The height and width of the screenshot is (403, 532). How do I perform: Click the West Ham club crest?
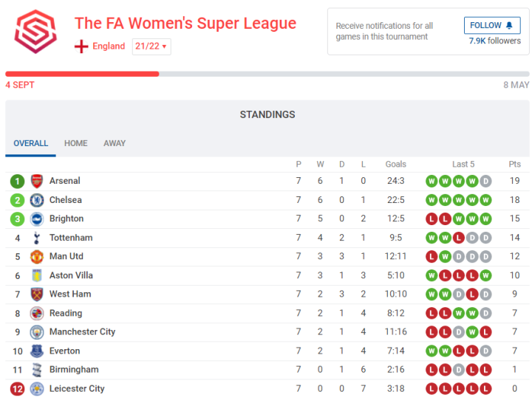pyautogui.click(x=37, y=294)
